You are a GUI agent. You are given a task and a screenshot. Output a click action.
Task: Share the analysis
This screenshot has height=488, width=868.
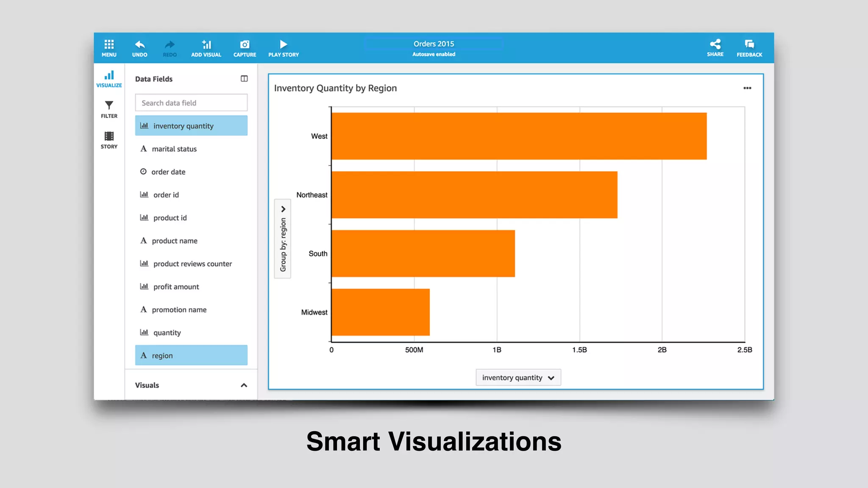715,48
